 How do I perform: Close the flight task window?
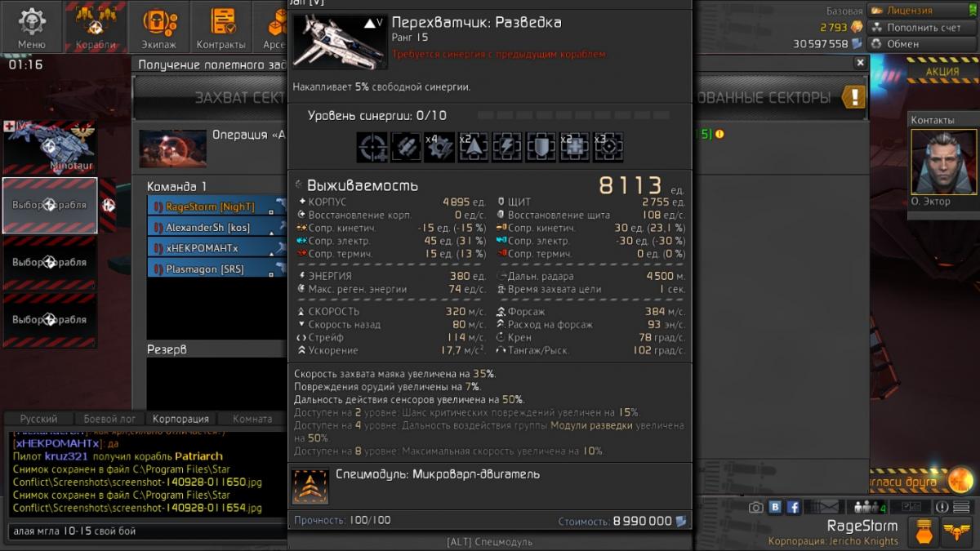[860, 62]
